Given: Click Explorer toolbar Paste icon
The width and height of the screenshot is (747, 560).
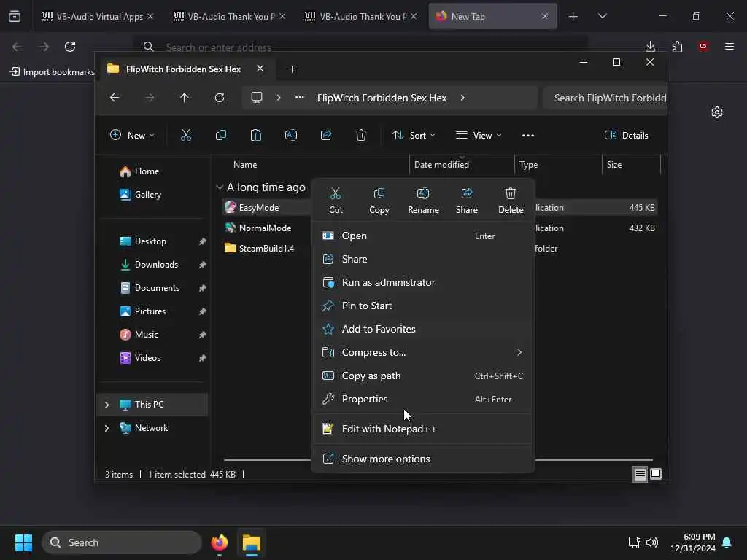Looking at the screenshot, I should pyautogui.click(x=256, y=135).
